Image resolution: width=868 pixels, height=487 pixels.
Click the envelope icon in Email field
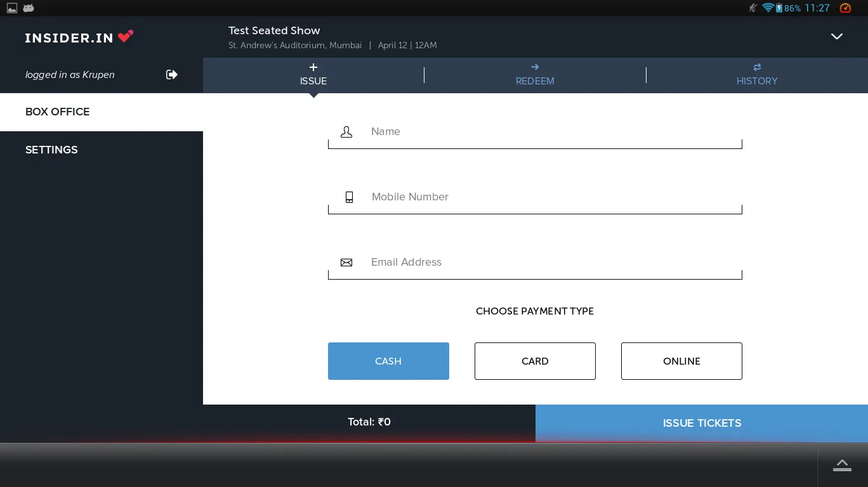(x=346, y=263)
